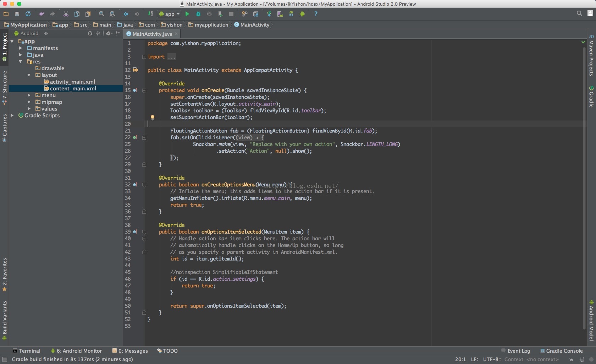Open Event Log tab

pos(515,351)
